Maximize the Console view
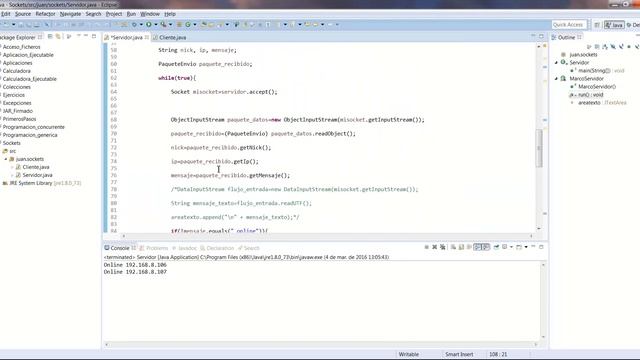 (x=541, y=247)
